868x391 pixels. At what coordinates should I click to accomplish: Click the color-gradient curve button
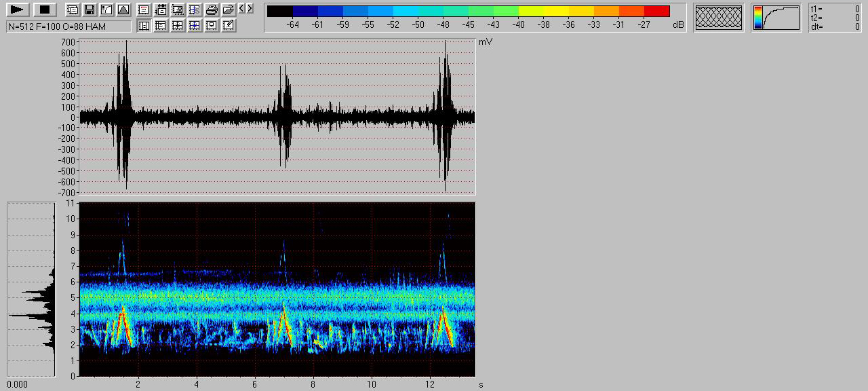[776, 18]
